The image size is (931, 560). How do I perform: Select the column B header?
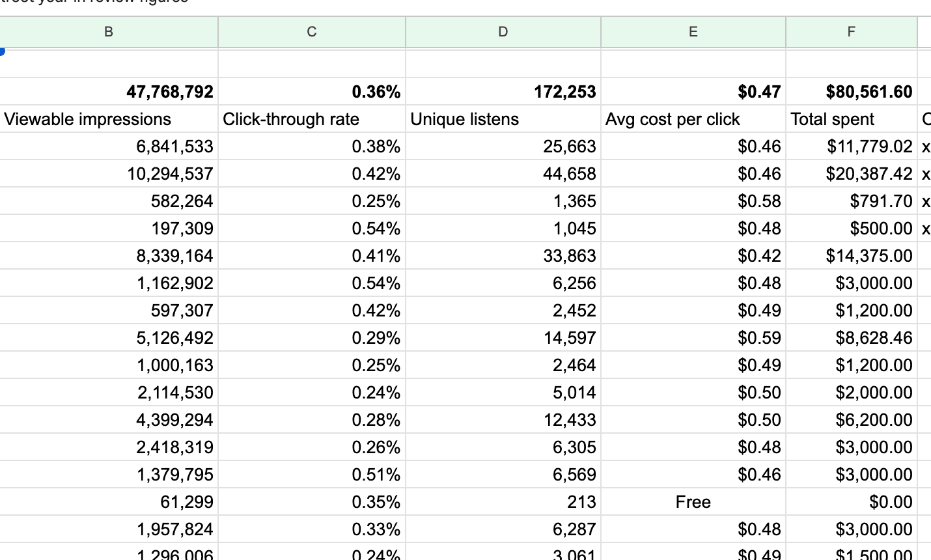pyautogui.click(x=108, y=32)
